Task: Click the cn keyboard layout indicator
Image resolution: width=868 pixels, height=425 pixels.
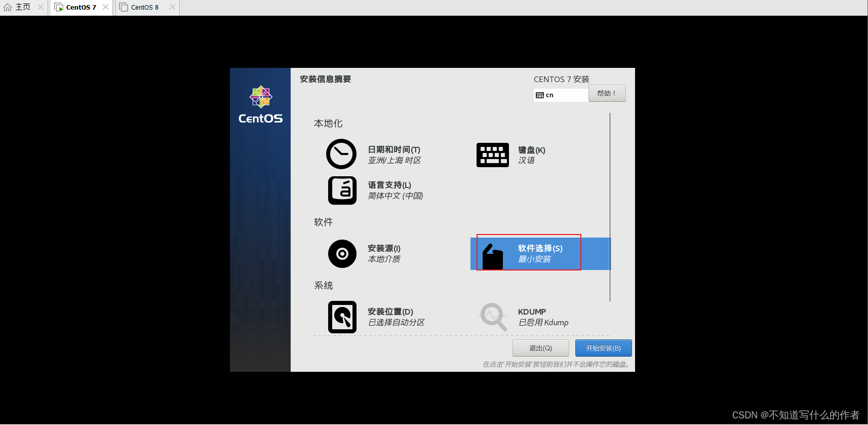Action: click(561, 95)
